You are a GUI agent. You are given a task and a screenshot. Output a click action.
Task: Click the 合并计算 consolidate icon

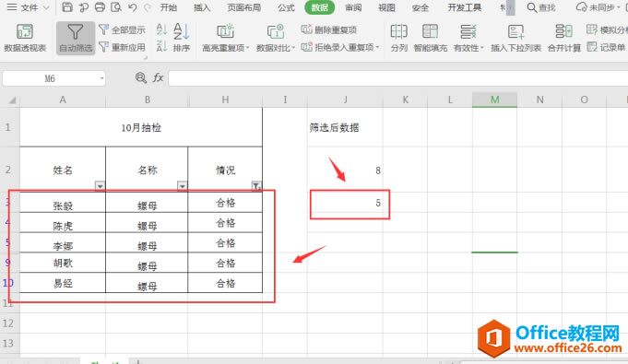coord(564,38)
